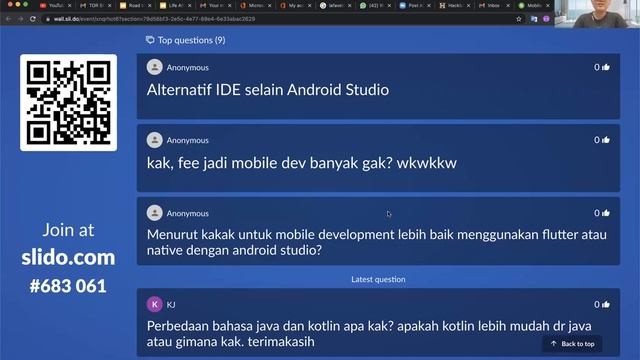Screen dimensions: 640x360
Task: Click the 'KJ' author name
Action: tap(171, 304)
